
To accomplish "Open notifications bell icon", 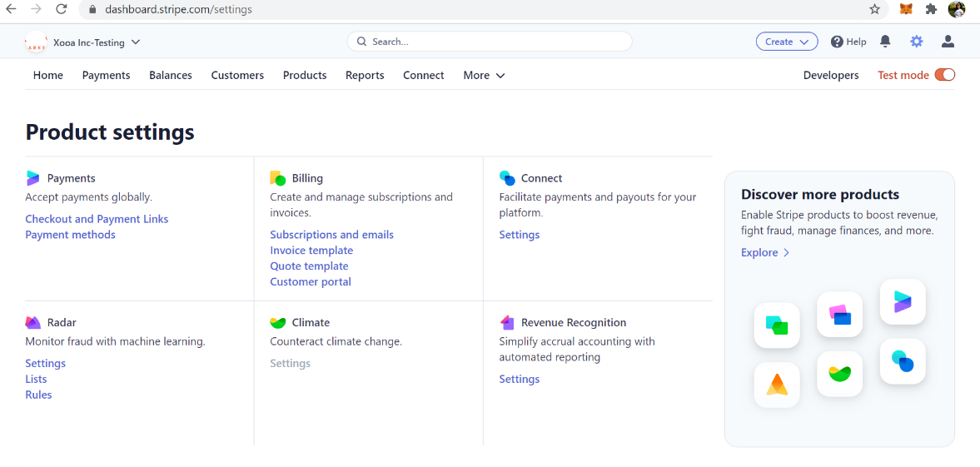I will 885,42.
